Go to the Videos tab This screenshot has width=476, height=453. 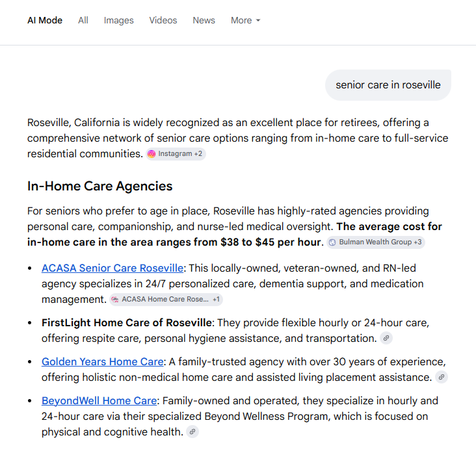click(x=163, y=20)
